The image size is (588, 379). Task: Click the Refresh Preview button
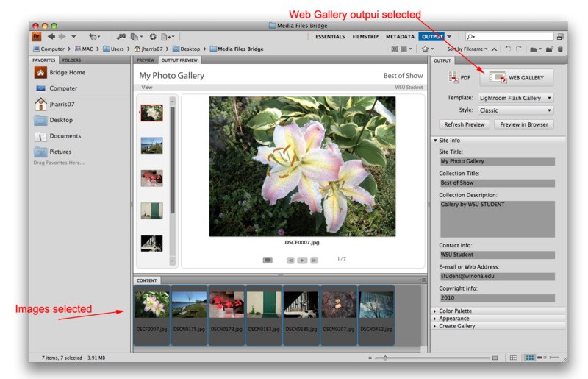[x=464, y=124]
